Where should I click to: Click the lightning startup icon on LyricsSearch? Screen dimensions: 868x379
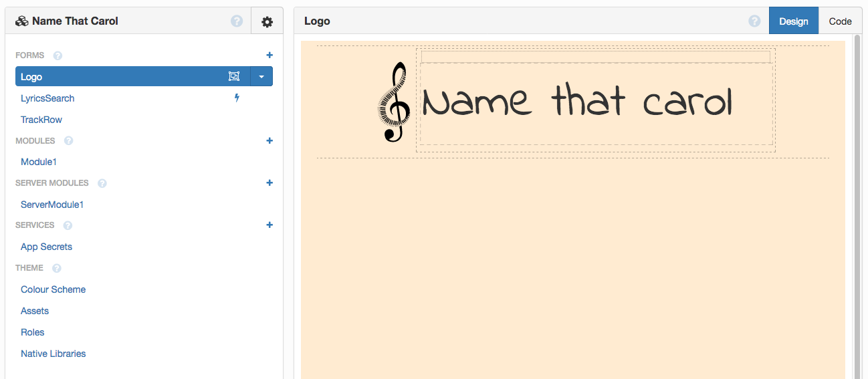(237, 98)
